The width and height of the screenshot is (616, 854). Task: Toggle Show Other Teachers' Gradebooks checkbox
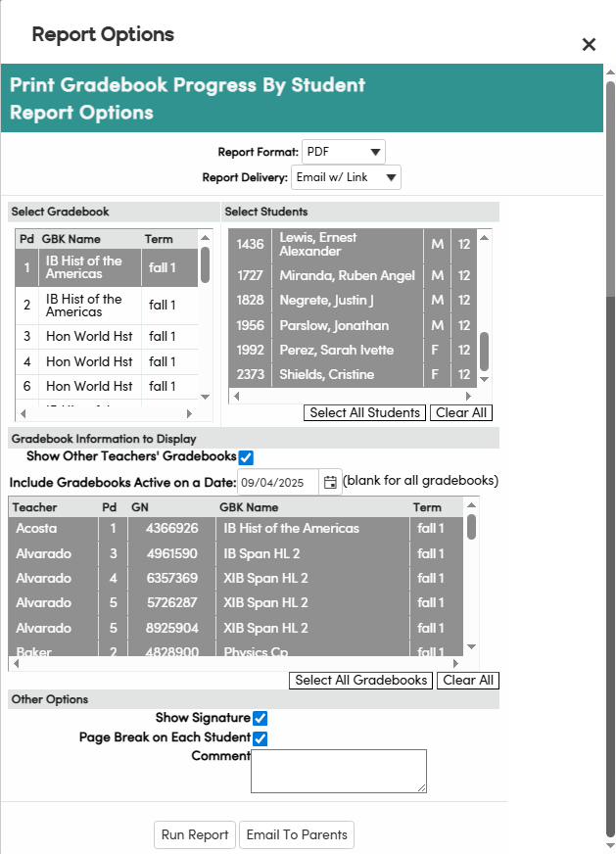point(246,457)
